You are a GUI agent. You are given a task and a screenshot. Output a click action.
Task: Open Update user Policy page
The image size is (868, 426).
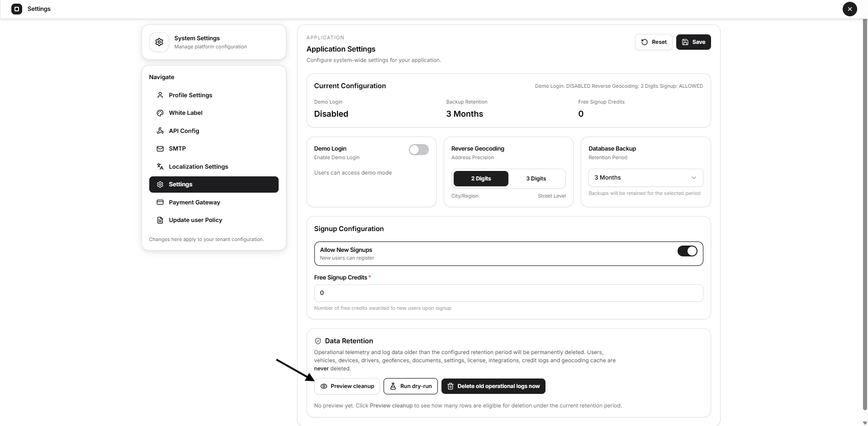(213, 220)
